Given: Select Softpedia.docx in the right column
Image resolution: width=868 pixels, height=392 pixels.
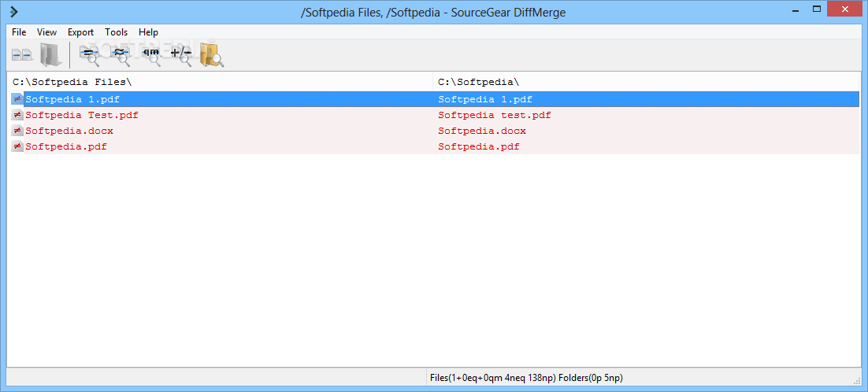Looking at the screenshot, I should click(481, 131).
